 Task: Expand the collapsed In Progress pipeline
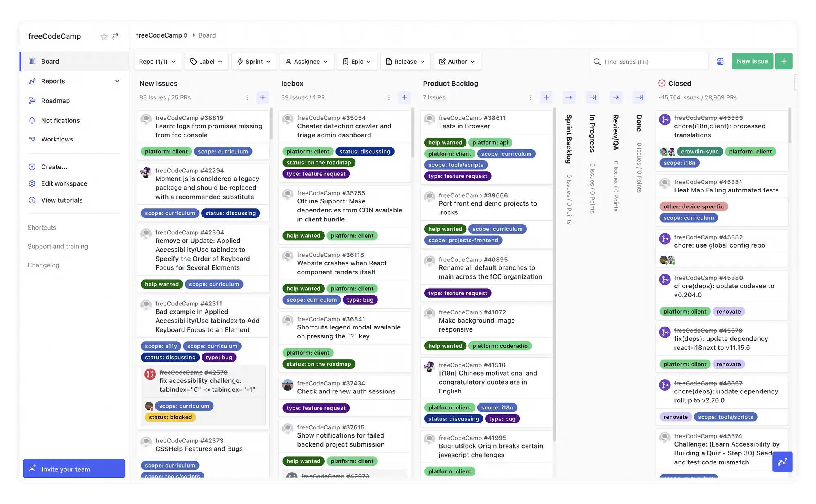click(x=592, y=97)
